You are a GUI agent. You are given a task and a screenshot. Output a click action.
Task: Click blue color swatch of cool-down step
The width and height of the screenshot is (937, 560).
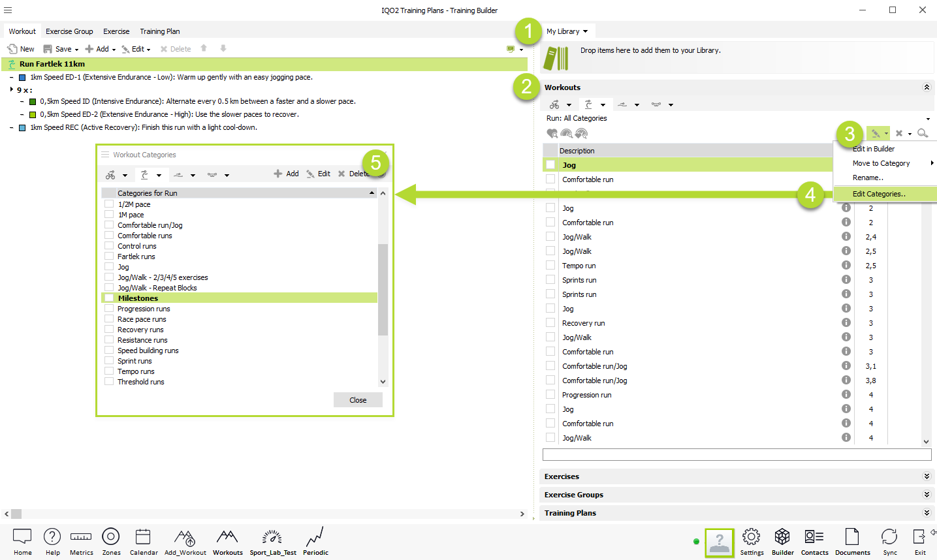coord(22,128)
